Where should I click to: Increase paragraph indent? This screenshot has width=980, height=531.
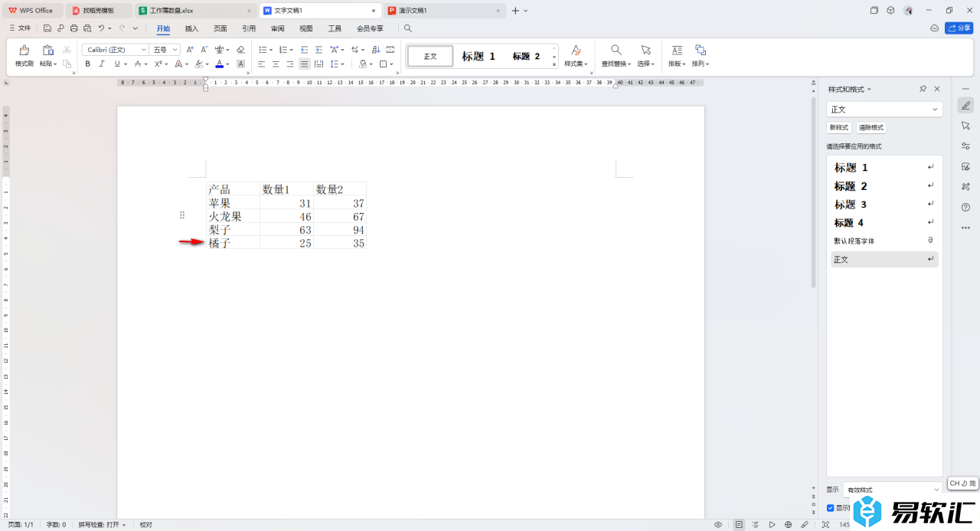point(318,50)
